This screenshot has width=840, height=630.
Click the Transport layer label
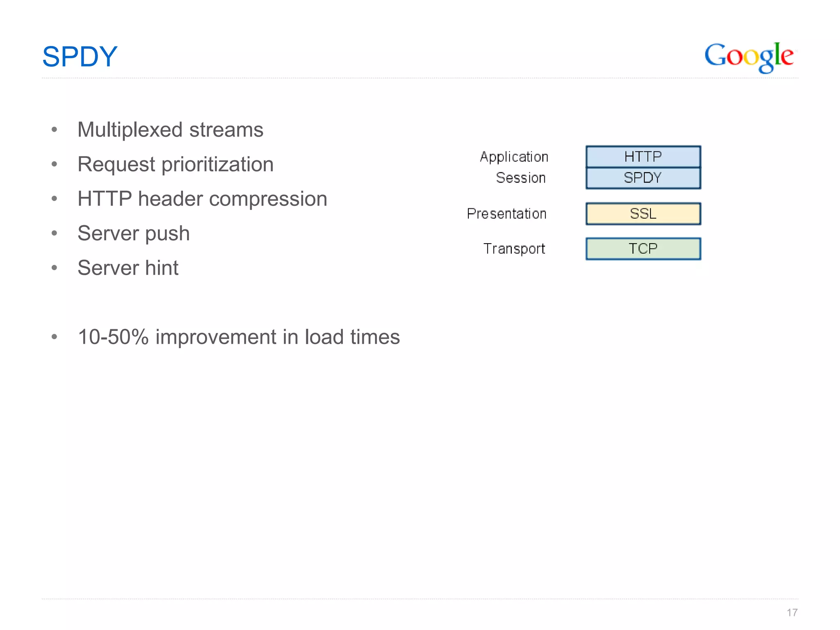514,249
